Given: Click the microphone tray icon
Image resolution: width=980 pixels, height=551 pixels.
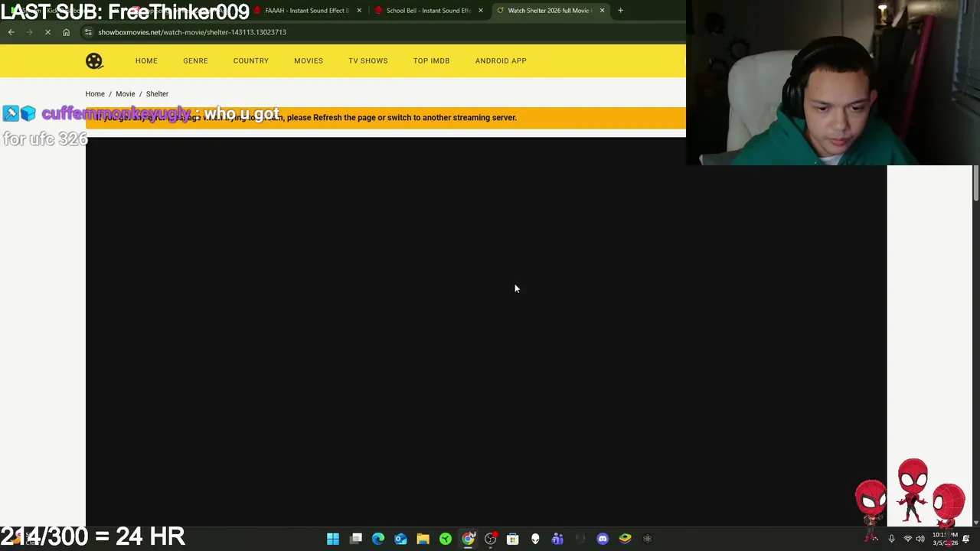Looking at the screenshot, I should coord(891,539).
